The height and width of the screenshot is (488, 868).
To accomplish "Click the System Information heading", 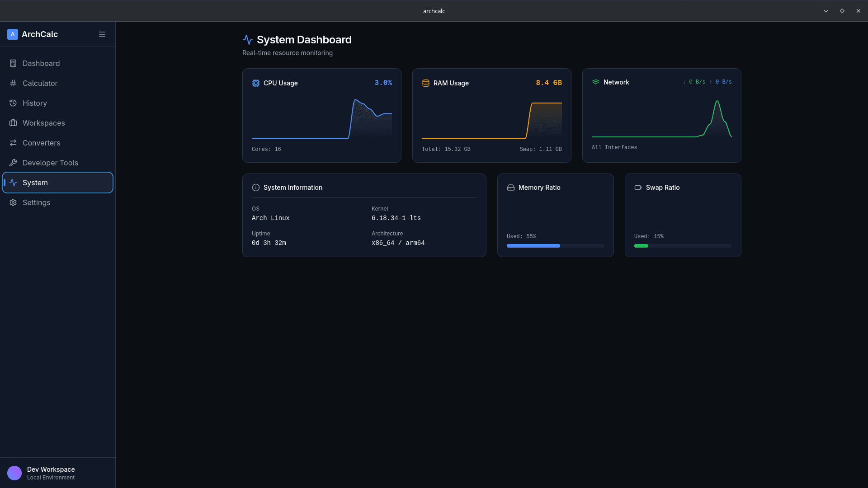I will (293, 188).
